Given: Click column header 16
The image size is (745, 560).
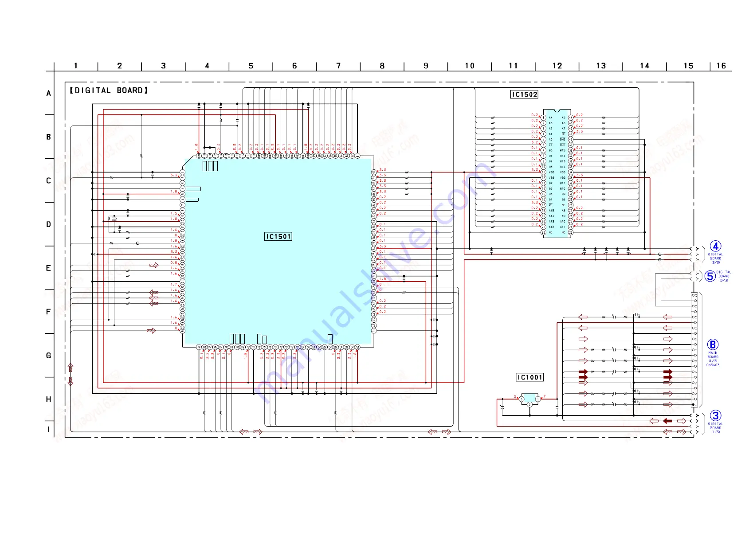Looking at the screenshot, I should (x=721, y=66).
